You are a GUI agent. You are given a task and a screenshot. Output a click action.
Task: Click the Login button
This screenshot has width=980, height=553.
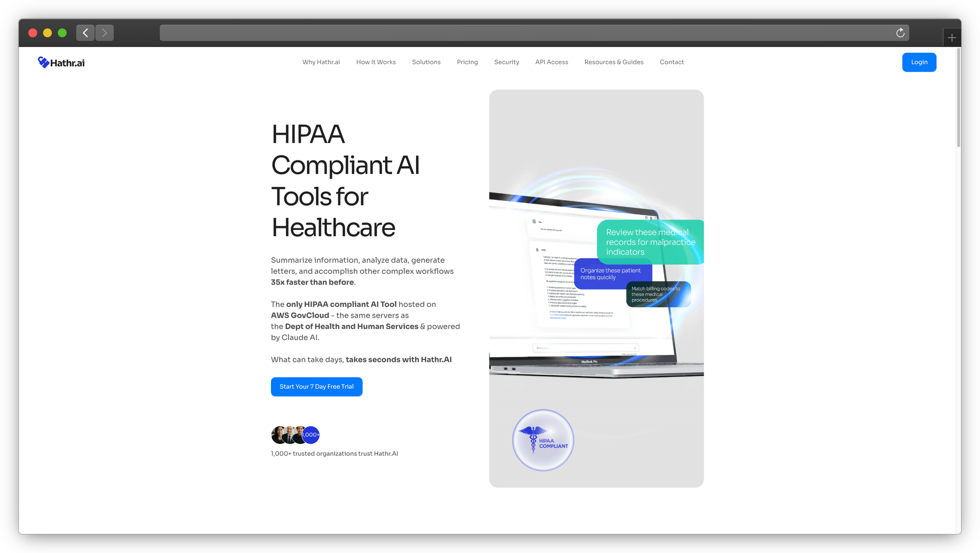click(x=919, y=62)
